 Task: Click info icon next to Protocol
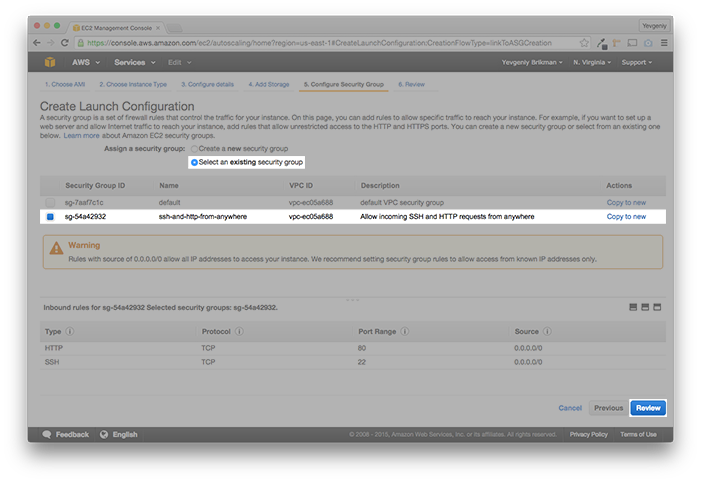point(239,331)
